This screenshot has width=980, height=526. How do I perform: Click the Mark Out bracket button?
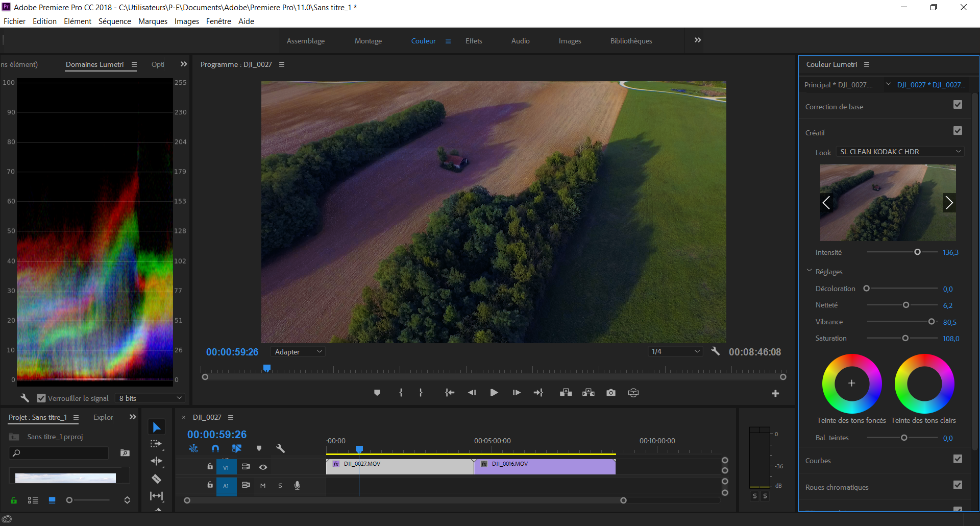click(x=421, y=393)
